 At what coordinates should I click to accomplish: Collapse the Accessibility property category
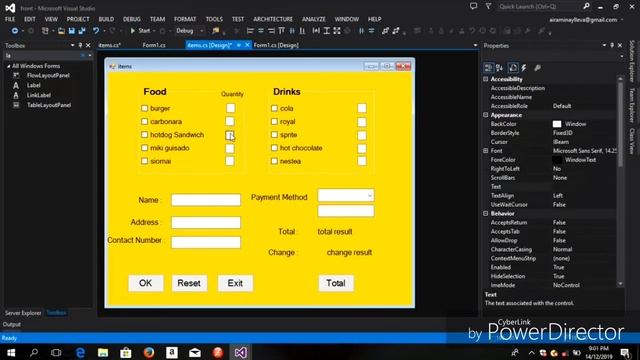pyautogui.click(x=486, y=79)
